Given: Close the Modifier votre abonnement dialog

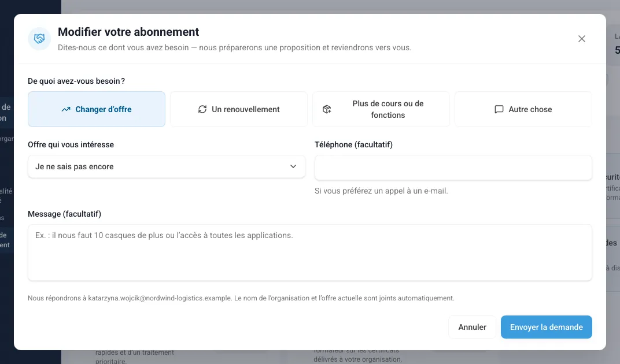Looking at the screenshot, I should tap(581, 39).
